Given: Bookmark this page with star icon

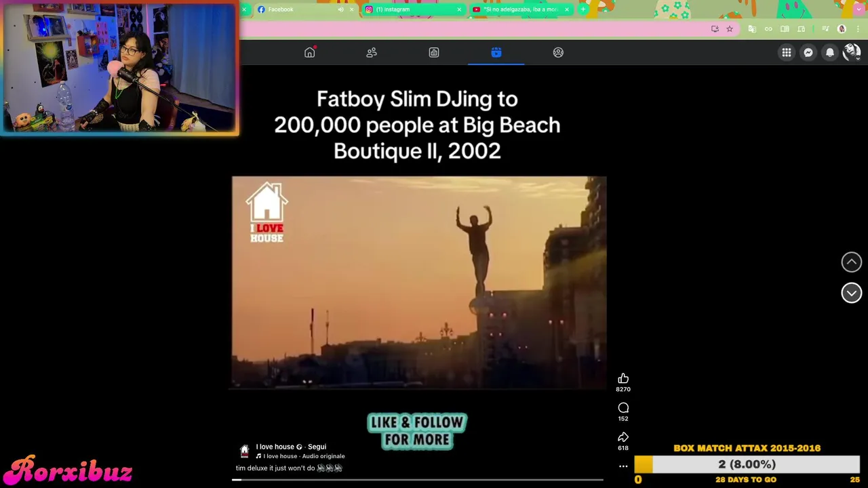Looking at the screenshot, I should tap(730, 29).
